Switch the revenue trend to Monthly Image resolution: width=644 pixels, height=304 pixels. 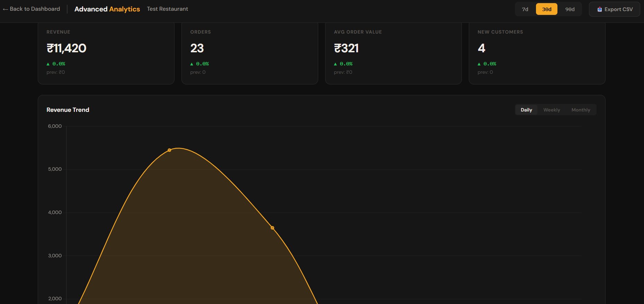581,110
